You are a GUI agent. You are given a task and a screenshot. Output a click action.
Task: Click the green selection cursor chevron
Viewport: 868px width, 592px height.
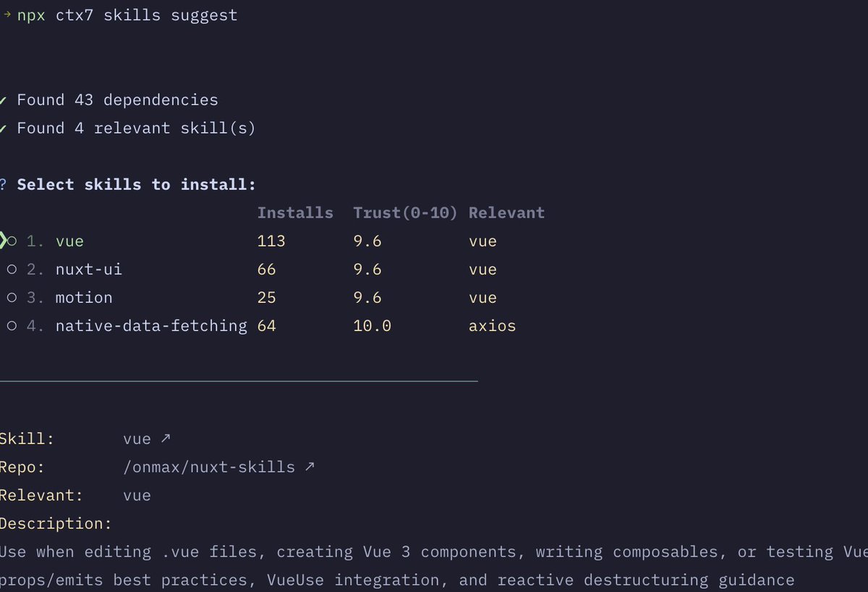3,241
